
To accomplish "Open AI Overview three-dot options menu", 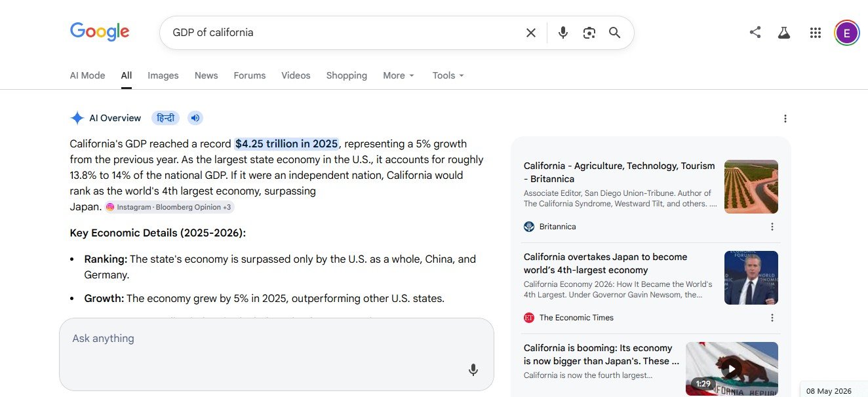I will (x=785, y=119).
